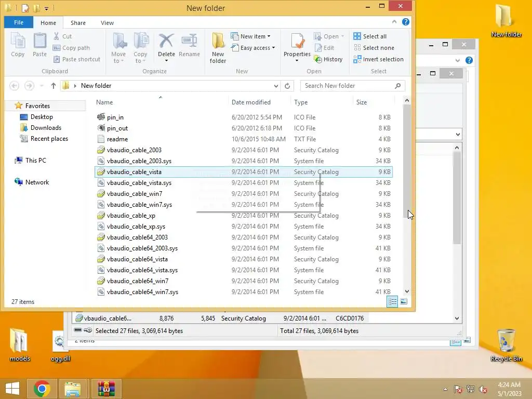532x399 pixels.
Task: Click the file list vertical scrollbar thumb
Action: 407,161
